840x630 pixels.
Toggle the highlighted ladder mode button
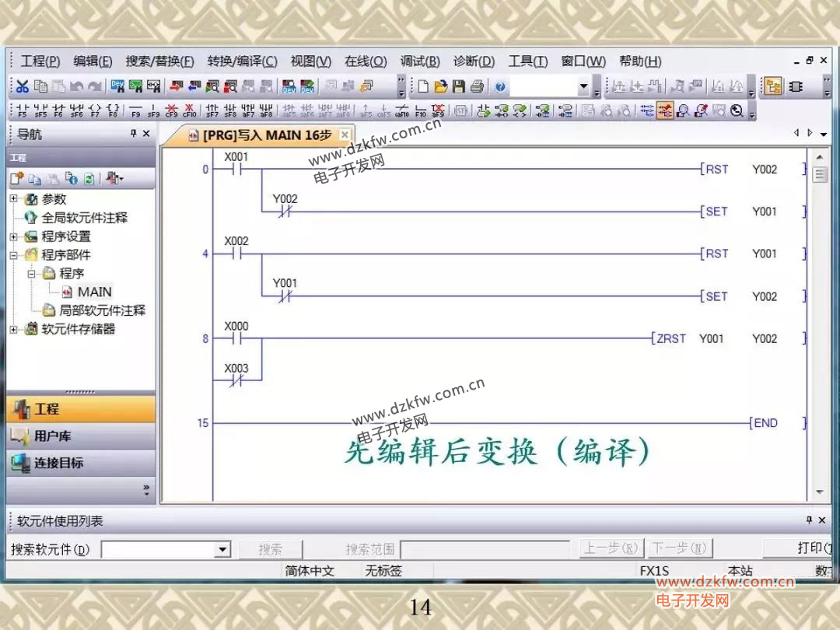click(665, 111)
